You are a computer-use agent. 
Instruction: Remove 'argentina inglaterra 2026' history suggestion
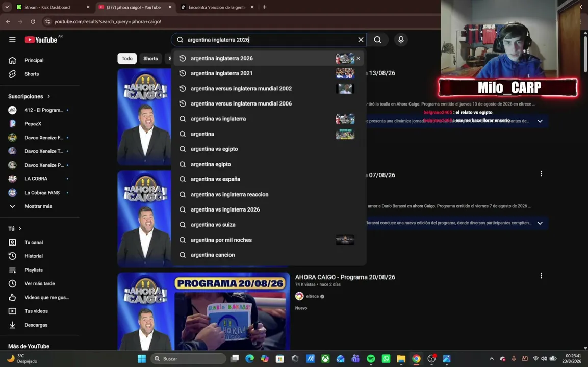(x=358, y=58)
